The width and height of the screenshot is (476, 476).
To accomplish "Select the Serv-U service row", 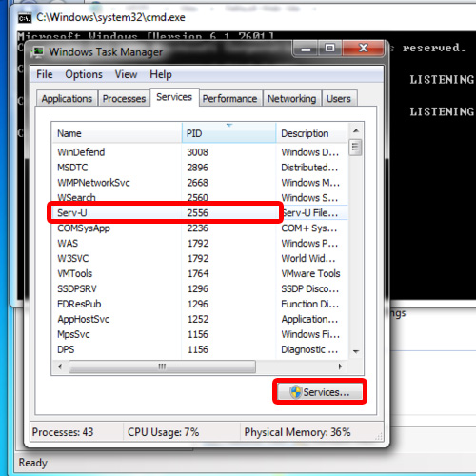I will 200,213.
